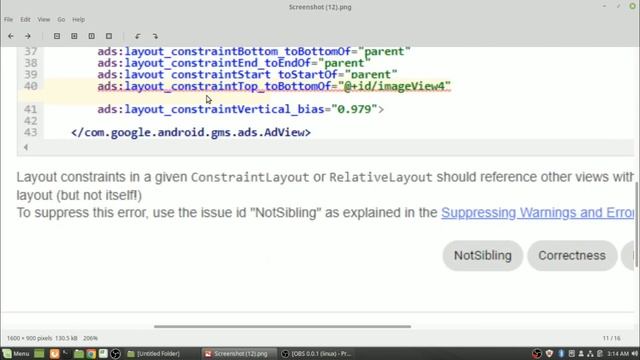This screenshot has width=640, height=360.
Task: Open the network tray icon
Action: pos(590,353)
